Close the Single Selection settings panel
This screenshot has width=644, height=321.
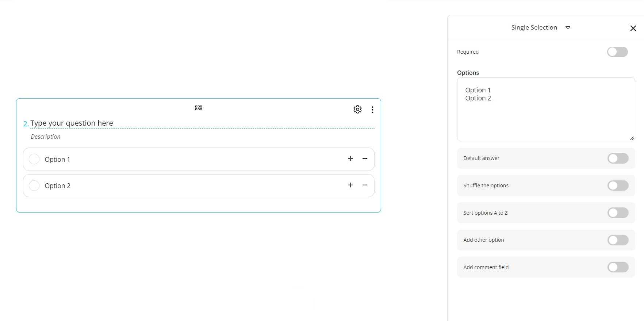coord(633,28)
